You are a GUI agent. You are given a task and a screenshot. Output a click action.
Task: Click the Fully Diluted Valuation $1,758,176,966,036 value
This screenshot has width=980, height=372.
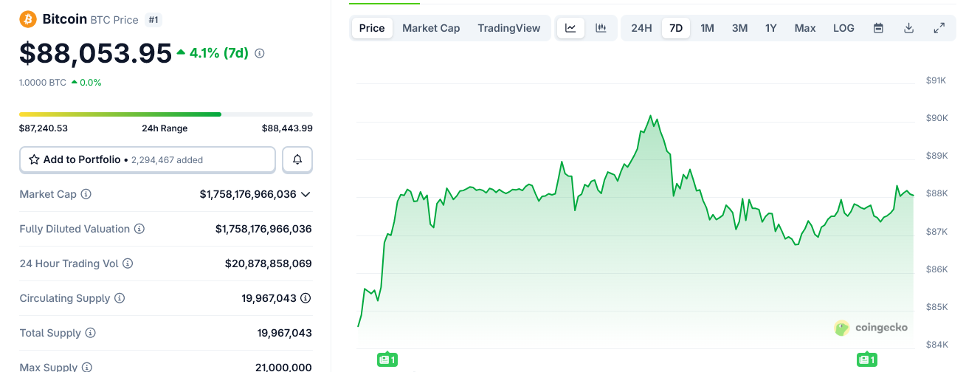[263, 229]
